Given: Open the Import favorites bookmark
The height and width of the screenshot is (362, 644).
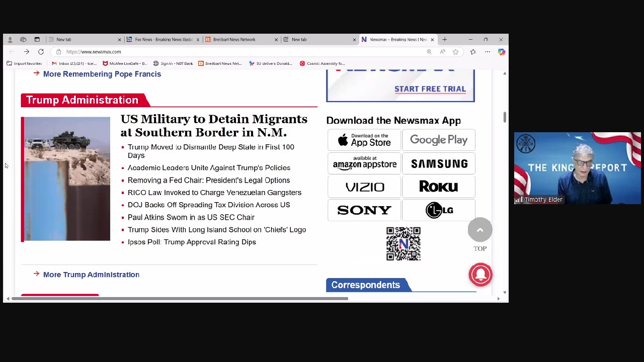Looking at the screenshot, I should point(24,63).
